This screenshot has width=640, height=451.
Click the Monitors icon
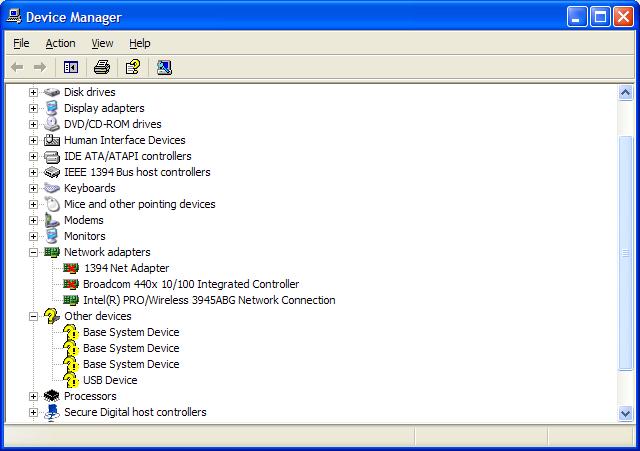[52, 236]
